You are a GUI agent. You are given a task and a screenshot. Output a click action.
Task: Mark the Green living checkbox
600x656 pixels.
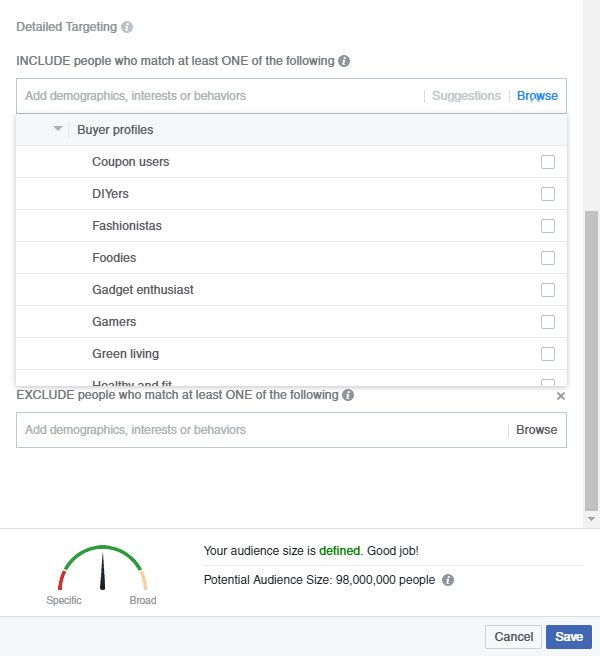[x=548, y=354]
